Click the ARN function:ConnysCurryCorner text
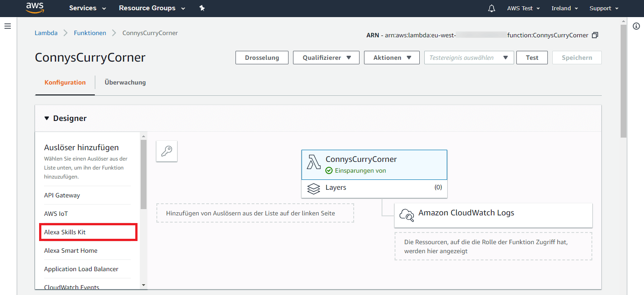The image size is (644, 295). point(547,35)
